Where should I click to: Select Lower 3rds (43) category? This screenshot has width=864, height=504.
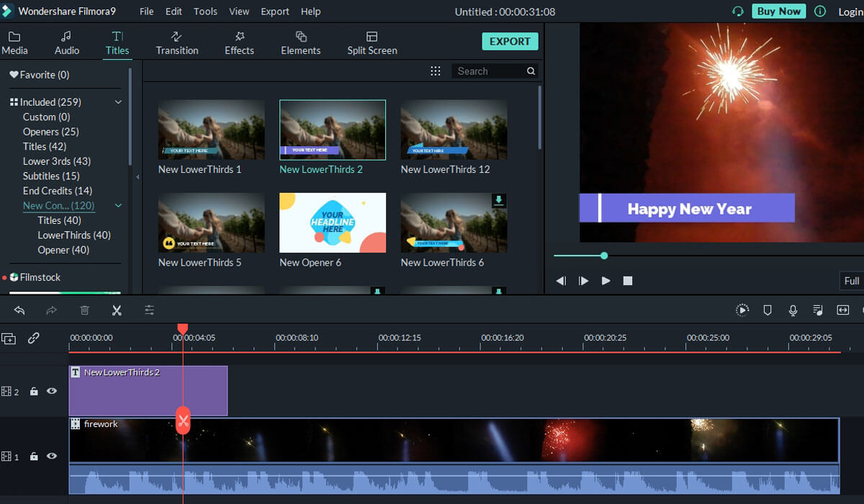click(x=57, y=161)
